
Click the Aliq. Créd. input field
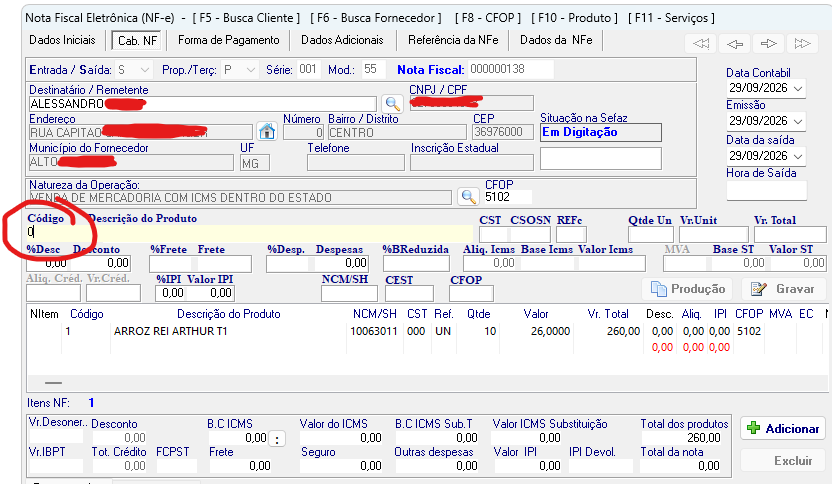[54, 293]
